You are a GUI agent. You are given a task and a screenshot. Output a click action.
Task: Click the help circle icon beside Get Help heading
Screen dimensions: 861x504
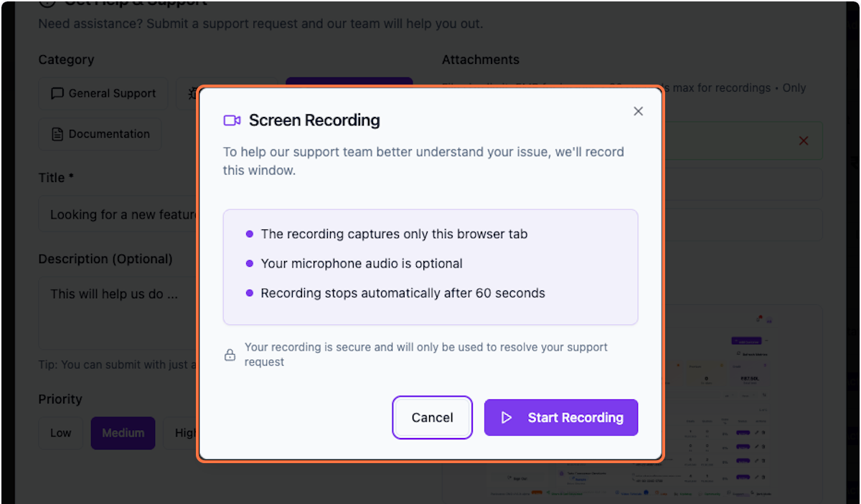click(45, 4)
